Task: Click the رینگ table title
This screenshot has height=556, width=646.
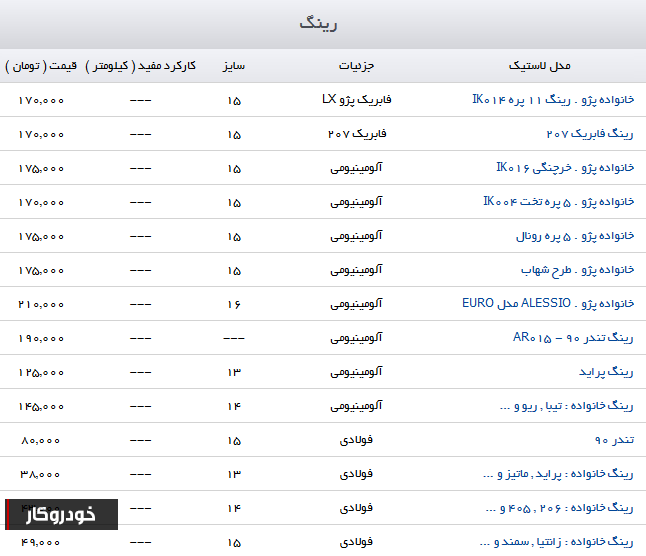Action: [318, 23]
